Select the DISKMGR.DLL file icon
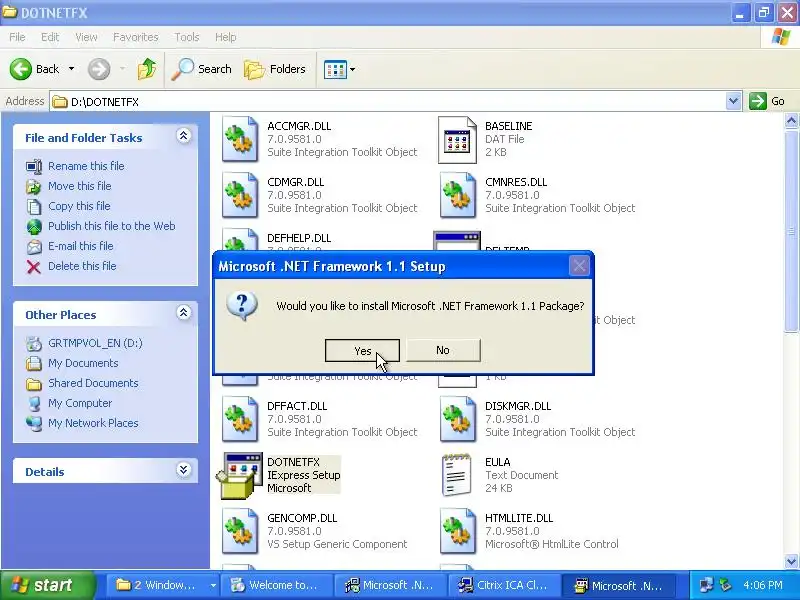This screenshot has width=800, height=600. click(457, 419)
